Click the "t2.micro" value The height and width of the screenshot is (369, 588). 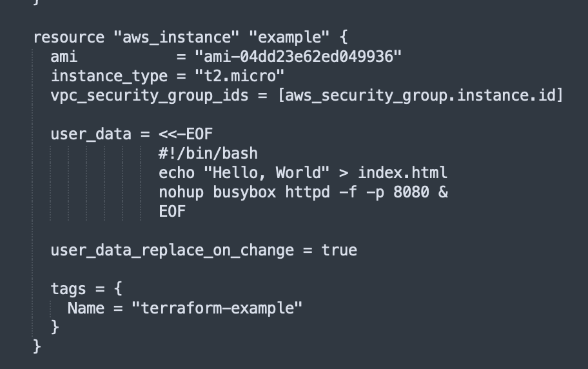tap(239, 76)
